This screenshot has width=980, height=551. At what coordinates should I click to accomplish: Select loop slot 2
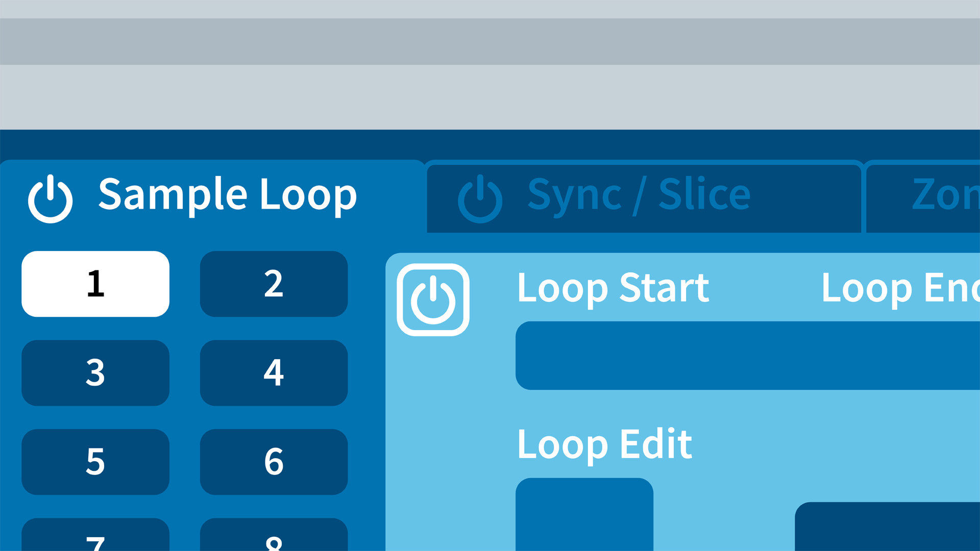(274, 284)
